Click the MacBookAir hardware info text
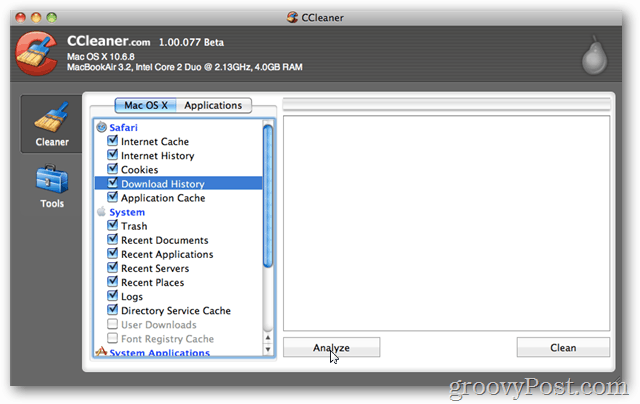Image resolution: width=640 pixels, height=404 pixels. (x=184, y=67)
